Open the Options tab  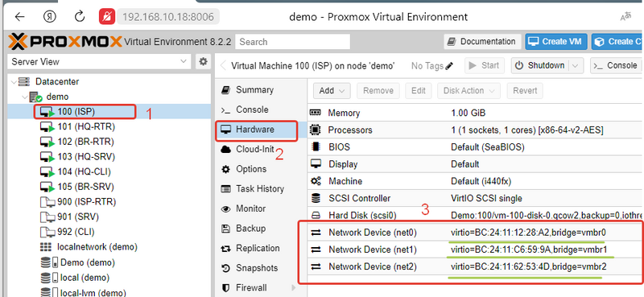[261, 169]
